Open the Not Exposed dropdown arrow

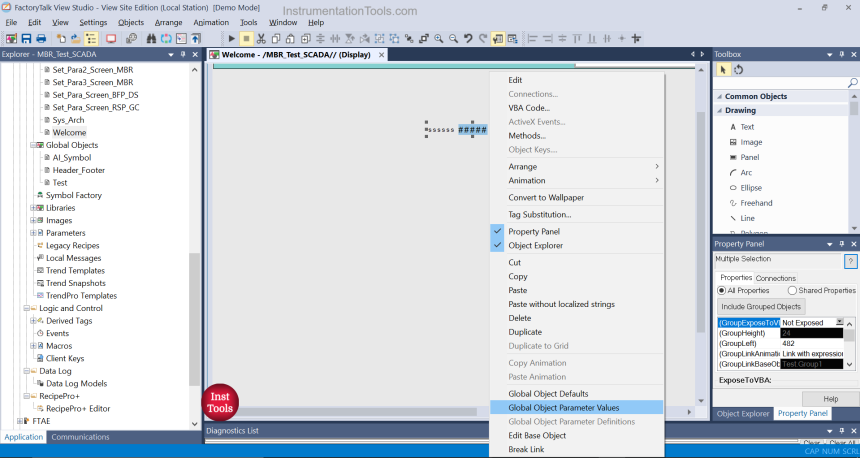[839, 323]
